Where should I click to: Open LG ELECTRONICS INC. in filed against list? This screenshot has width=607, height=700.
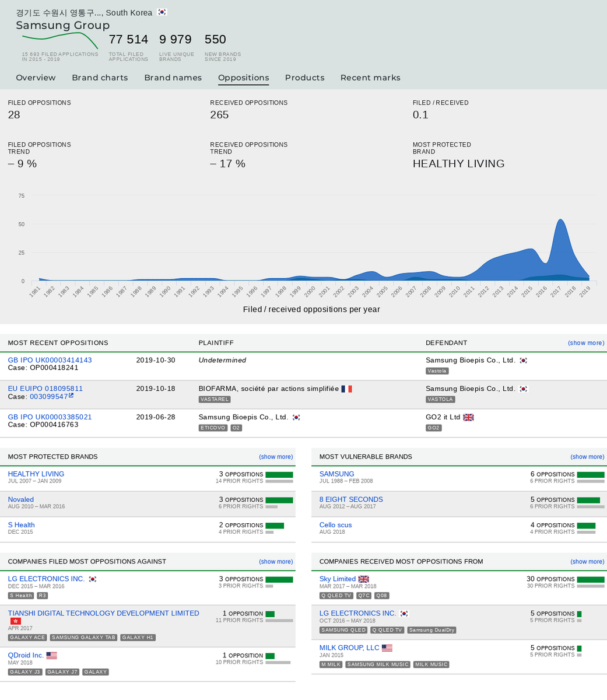pos(46,579)
